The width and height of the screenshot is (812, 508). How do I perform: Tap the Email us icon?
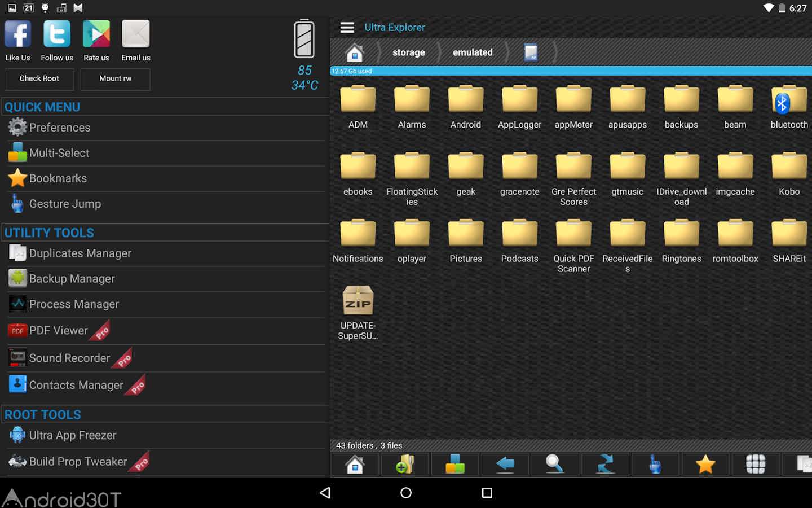click(x=136, y=34)
